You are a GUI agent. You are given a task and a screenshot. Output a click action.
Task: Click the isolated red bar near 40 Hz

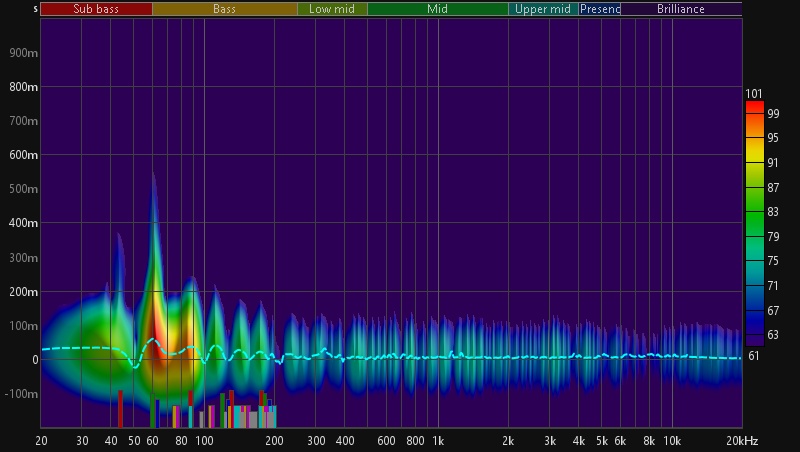pyautogui.click(x=120, y=408)
